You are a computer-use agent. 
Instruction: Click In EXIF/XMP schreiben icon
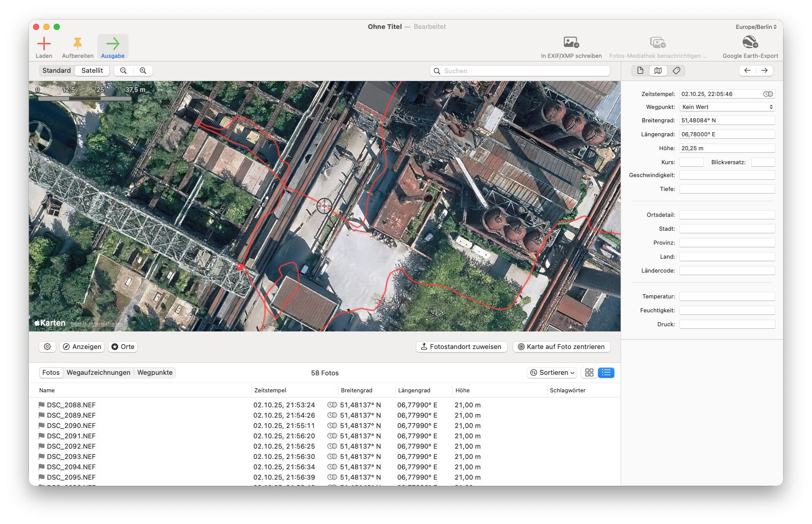click(571, 43)
